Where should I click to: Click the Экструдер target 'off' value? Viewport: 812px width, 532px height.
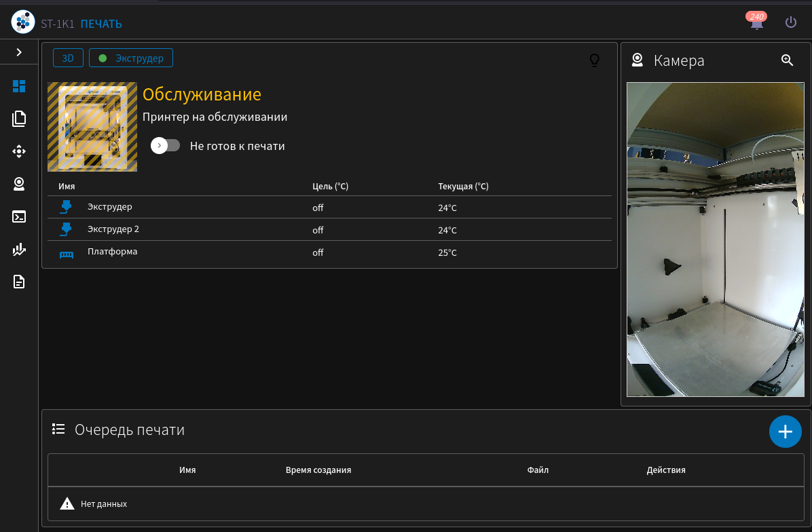point(318,208)
